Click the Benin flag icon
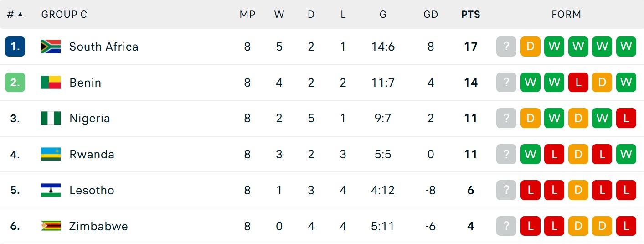644x244 pixels. (x=51, y=83)
